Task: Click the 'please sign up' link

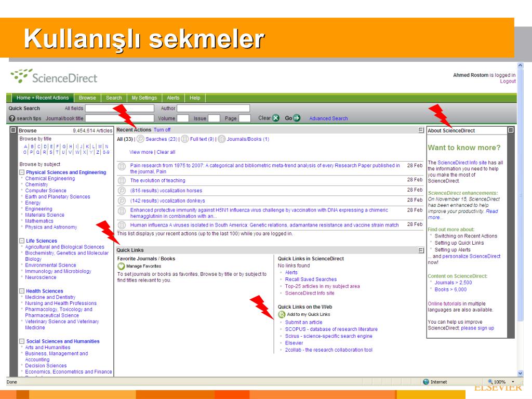Action: 477,328
